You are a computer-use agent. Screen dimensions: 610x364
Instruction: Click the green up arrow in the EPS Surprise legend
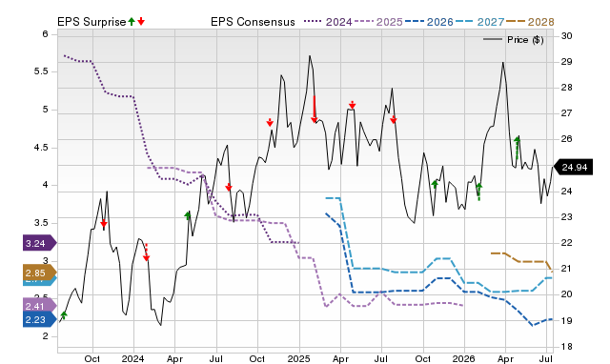(132, 21)
